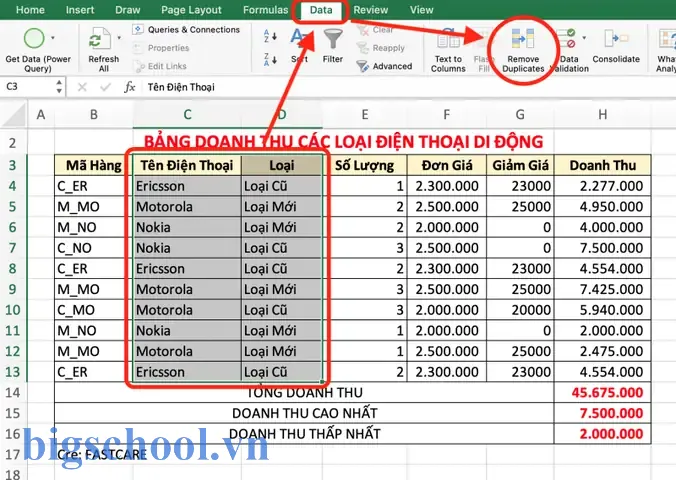
Task: Click the 2.277.000 revenue cell
Action: coord(602,186)
